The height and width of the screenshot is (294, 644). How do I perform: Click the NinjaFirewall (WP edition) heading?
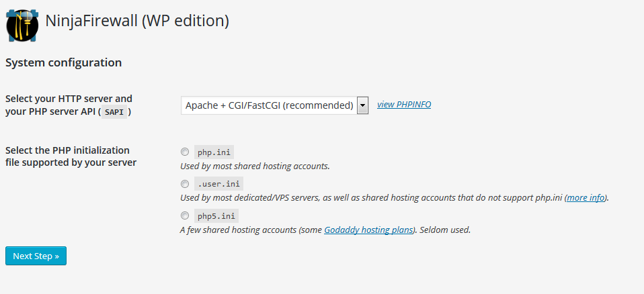(136, 21)
